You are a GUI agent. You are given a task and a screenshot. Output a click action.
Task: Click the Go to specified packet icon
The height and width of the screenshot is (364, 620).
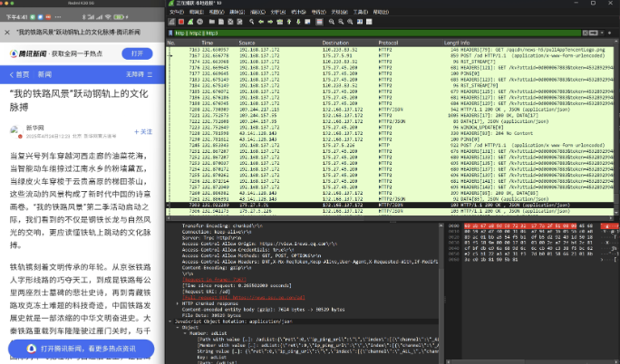pyautogui.click(x=280, y=22)
